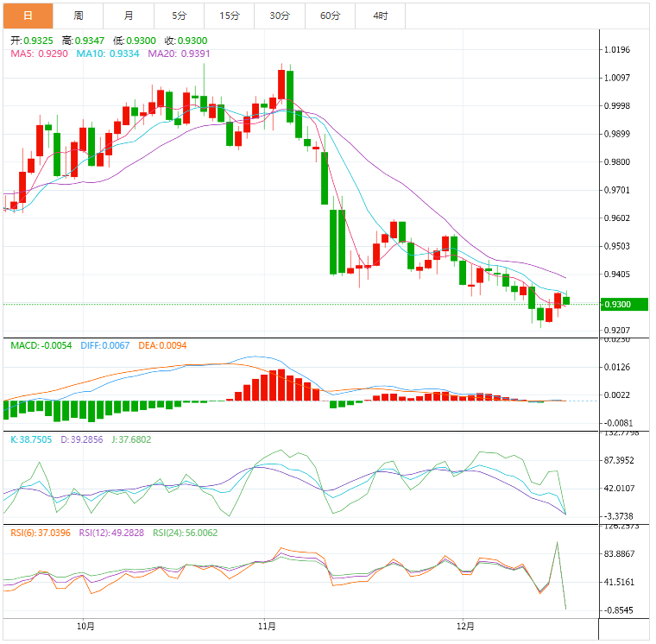Show the 30分 interval chart
The width and height of the screenshot is (656, 644).
coord(280,16)
